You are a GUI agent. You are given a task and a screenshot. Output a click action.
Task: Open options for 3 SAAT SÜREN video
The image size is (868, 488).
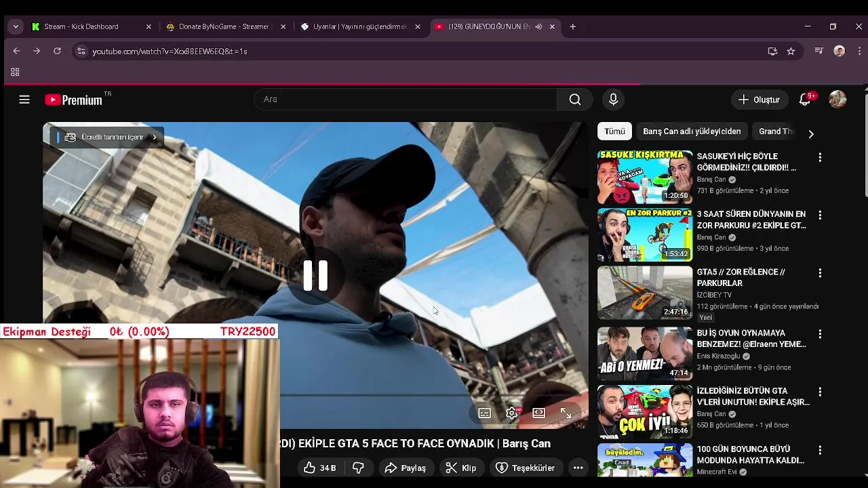820,215
